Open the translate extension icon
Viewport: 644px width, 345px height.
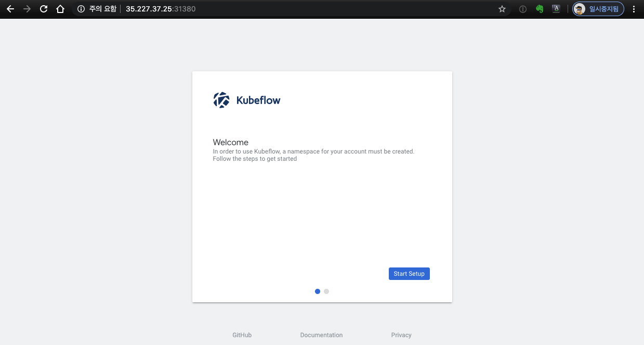click(556, 9)
